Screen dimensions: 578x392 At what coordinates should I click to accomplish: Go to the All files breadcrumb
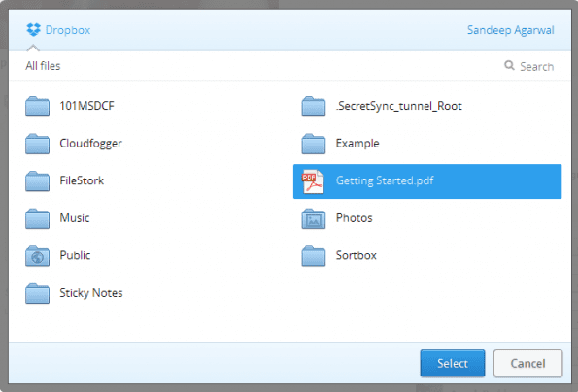click(43, 66)
